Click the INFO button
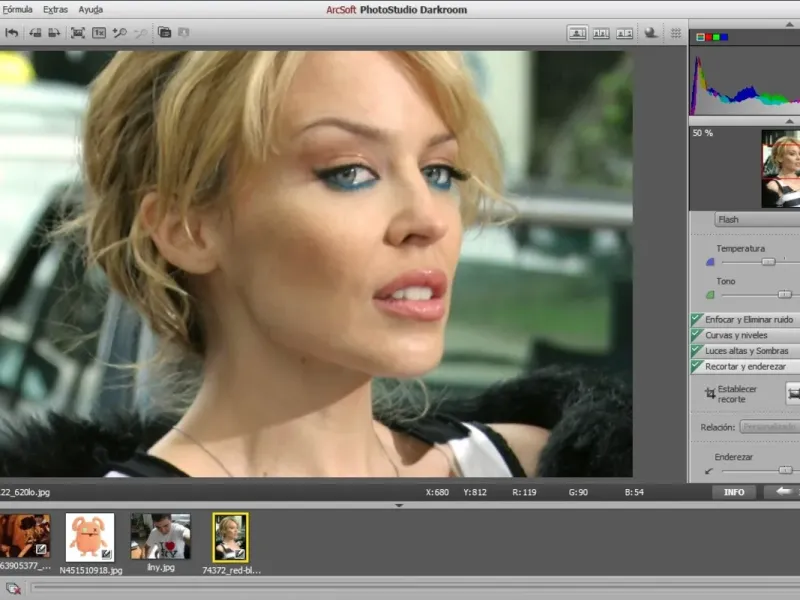The height and width of the screenshot is (600, 800). click(734, 492)
